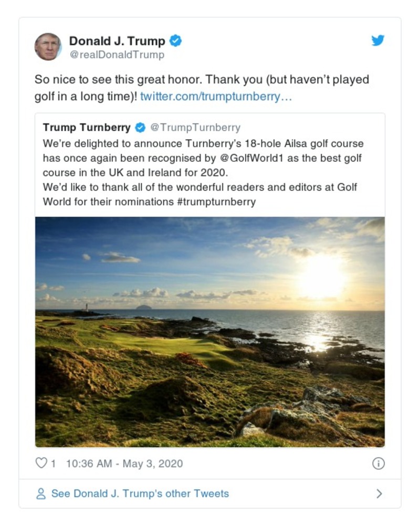The width and height of the screenshot is (420, 527).
Task: Click the @TrumpTurnberry handle in quoted tweet
Action: [x=195, y=128]
